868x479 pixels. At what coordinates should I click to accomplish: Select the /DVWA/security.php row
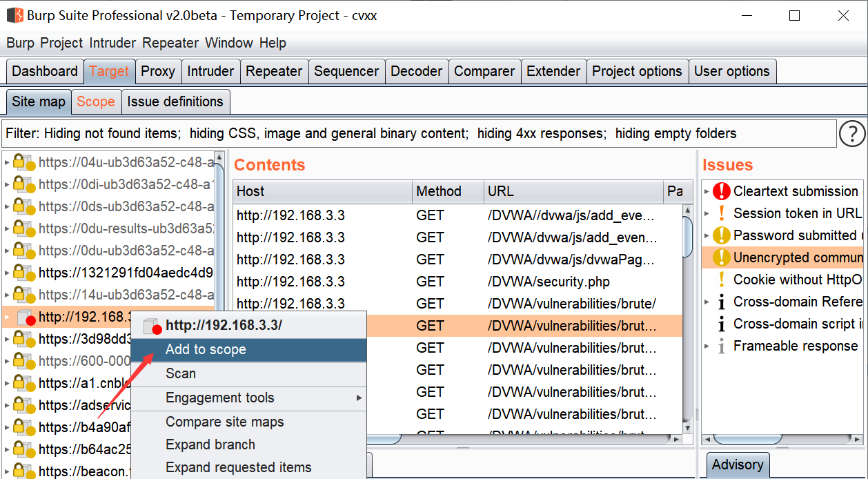click(x=457, y=282)
